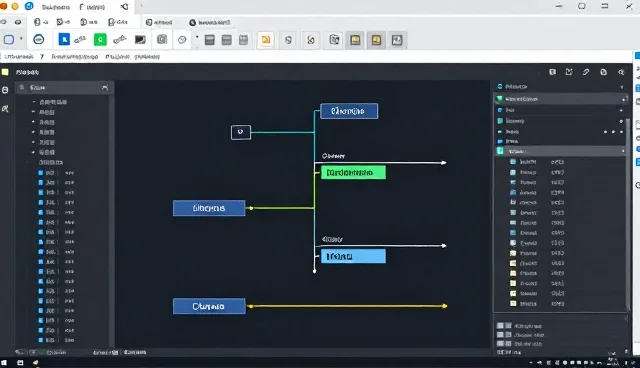Screen dimensions: 640x368
Task: Click the white window icon on taskbar
Action: pos(20,363)
